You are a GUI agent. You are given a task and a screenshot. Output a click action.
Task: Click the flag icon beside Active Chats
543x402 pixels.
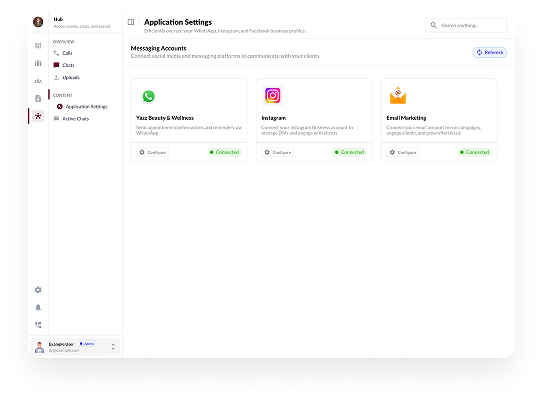[56, 119]
